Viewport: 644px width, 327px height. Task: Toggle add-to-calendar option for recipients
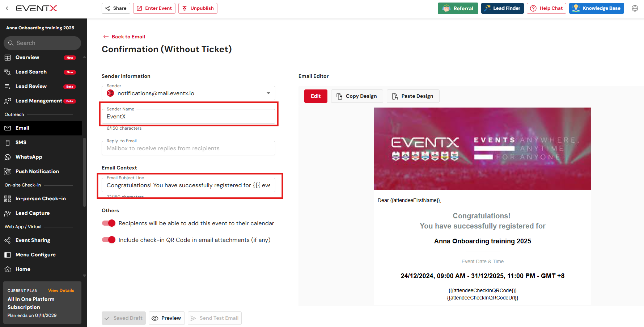point(109,223)
